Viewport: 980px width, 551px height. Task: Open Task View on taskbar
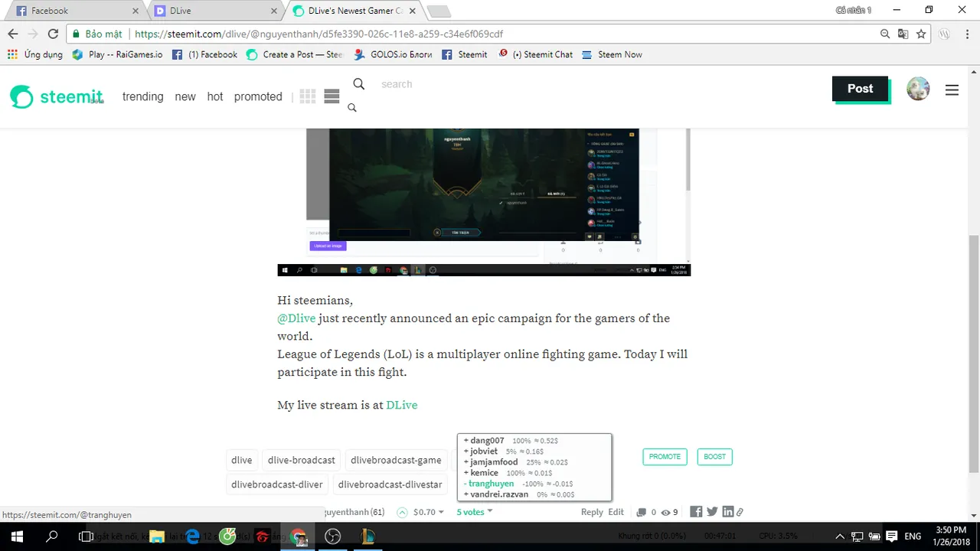coord(86,536)
